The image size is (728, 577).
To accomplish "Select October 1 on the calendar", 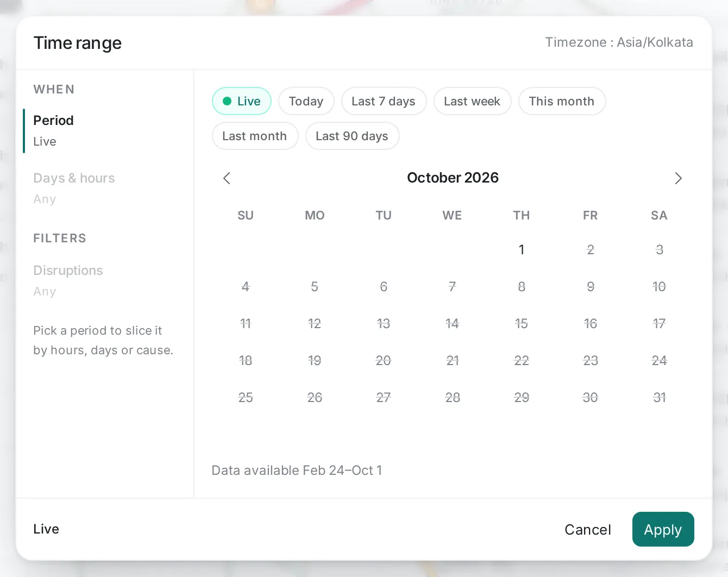I will coord(522,250).
